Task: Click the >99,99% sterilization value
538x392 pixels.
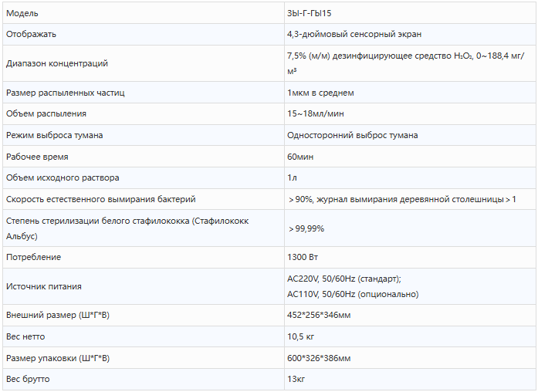Action: tap(306, 228)
